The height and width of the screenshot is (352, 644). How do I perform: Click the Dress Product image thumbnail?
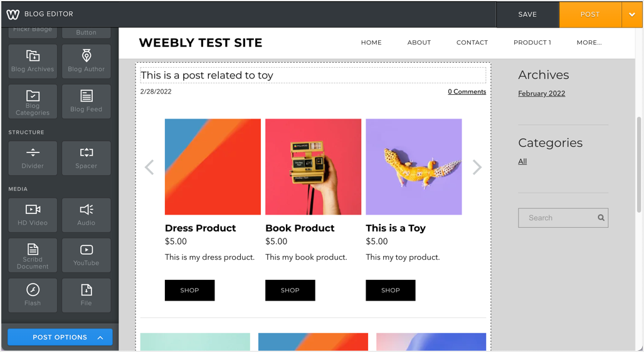(x=213, y=167)
